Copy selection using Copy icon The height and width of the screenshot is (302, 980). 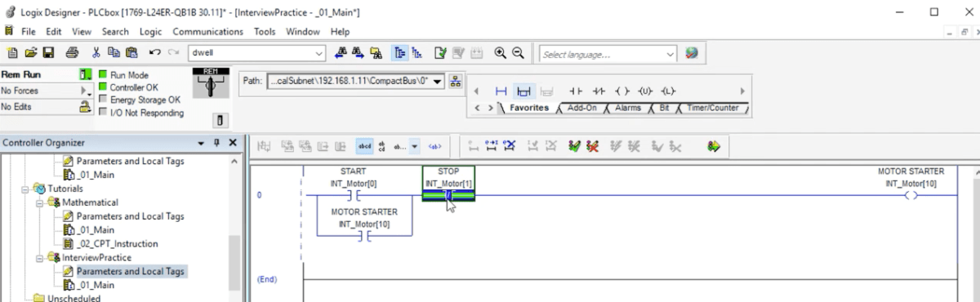[x=114, y=53]
